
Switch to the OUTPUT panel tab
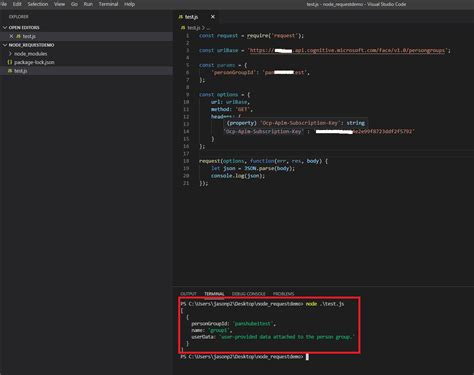click(188, 294)
